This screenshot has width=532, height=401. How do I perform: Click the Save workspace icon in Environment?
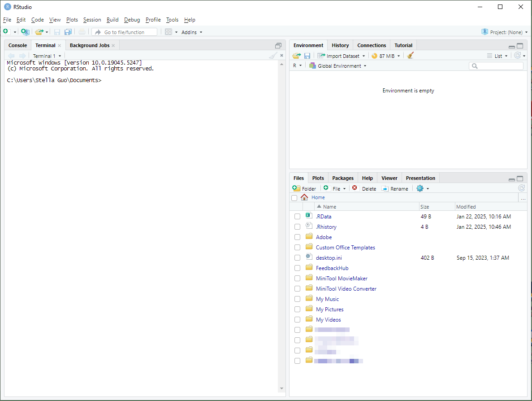(x=307, y=56)
